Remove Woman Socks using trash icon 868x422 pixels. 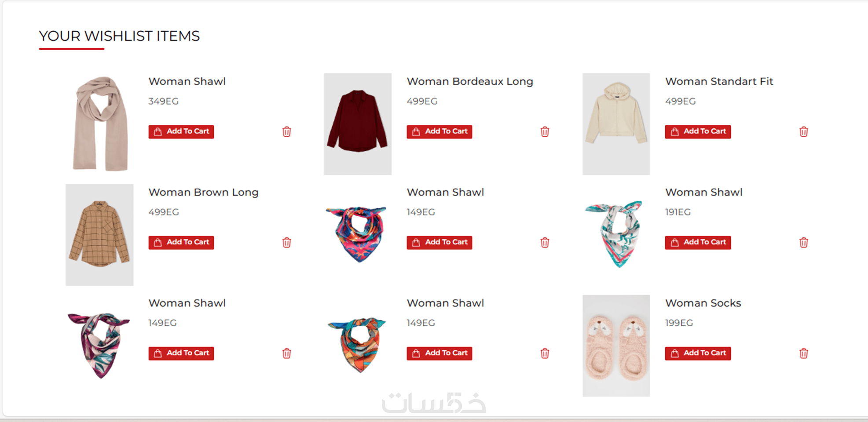[803, 353]
